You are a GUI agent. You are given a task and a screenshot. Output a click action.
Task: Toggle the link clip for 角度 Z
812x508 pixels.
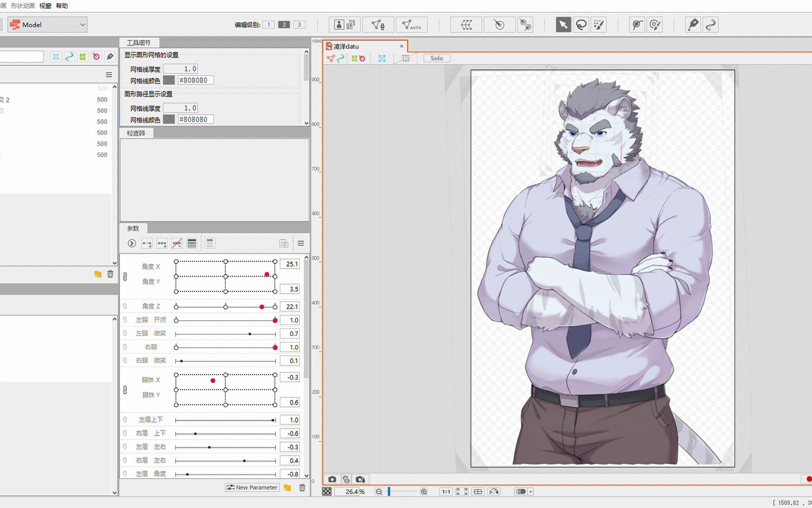coord(125,306)
